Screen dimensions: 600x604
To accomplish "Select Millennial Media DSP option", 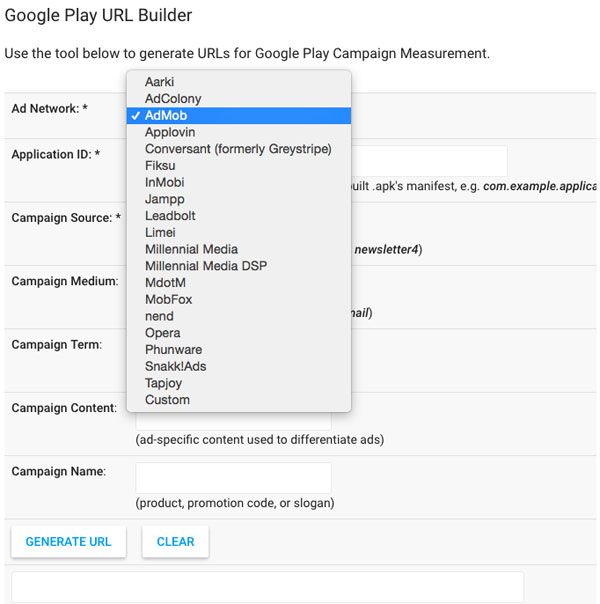I will [x=205, y=266].
